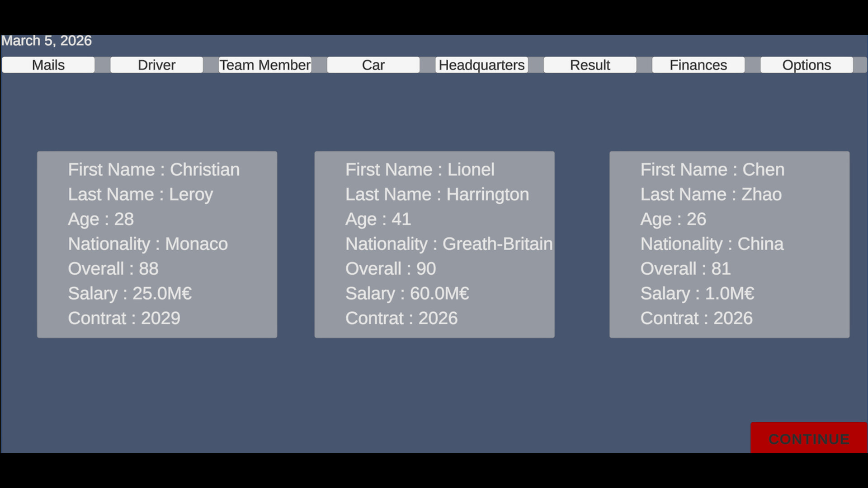This screenshot has height=488, width=868.
Task: Select Christian Leroy's driver card
Action: [x=157, y=244]
